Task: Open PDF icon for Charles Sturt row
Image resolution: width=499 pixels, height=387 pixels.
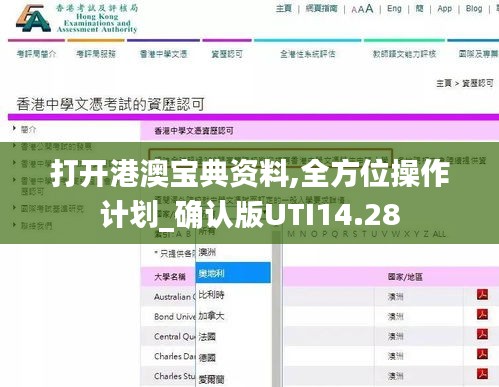Action: 482,374
